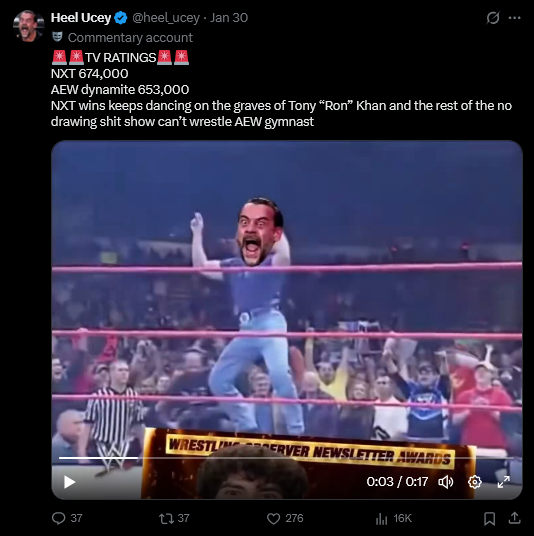534x536 pixels.
Task: View post analytics bar chart icon
Action: (381, 519)
